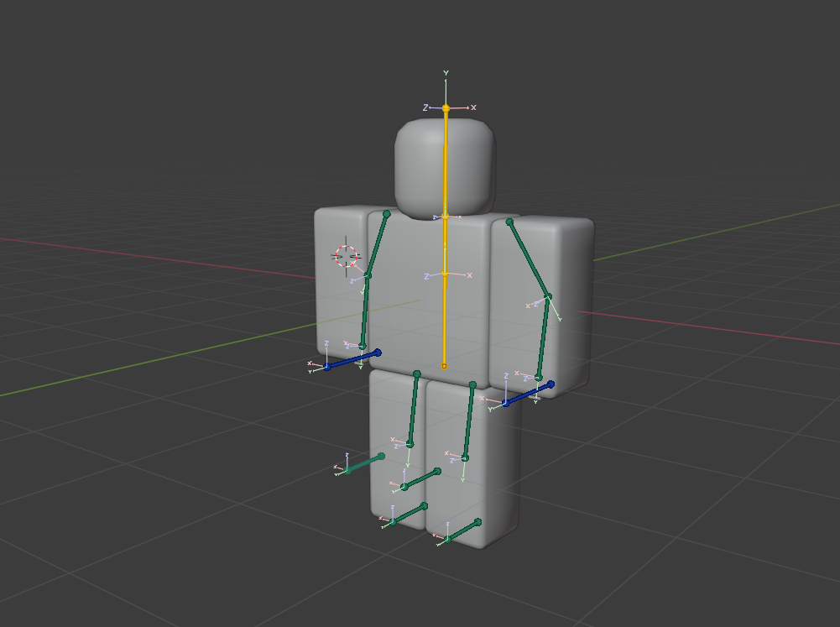Click the red-white 3D cursor
This screenshot has width=840, height=627.
coord(346,256)
